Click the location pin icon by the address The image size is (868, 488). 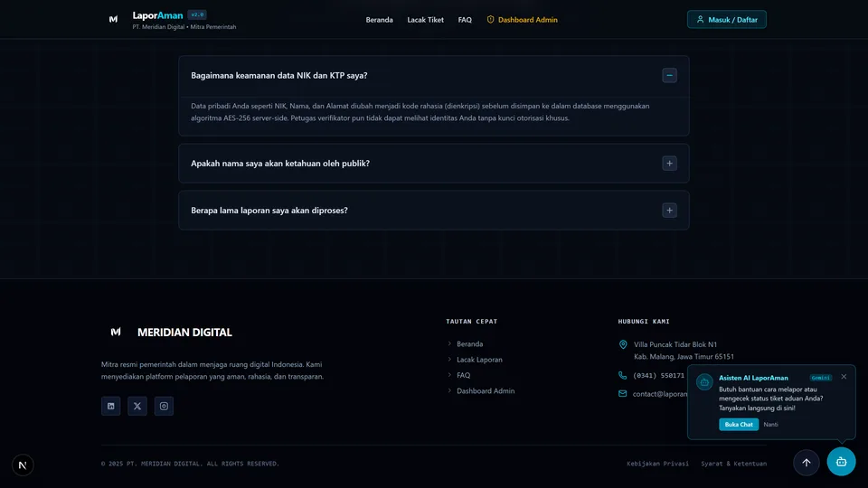[623, 344]
